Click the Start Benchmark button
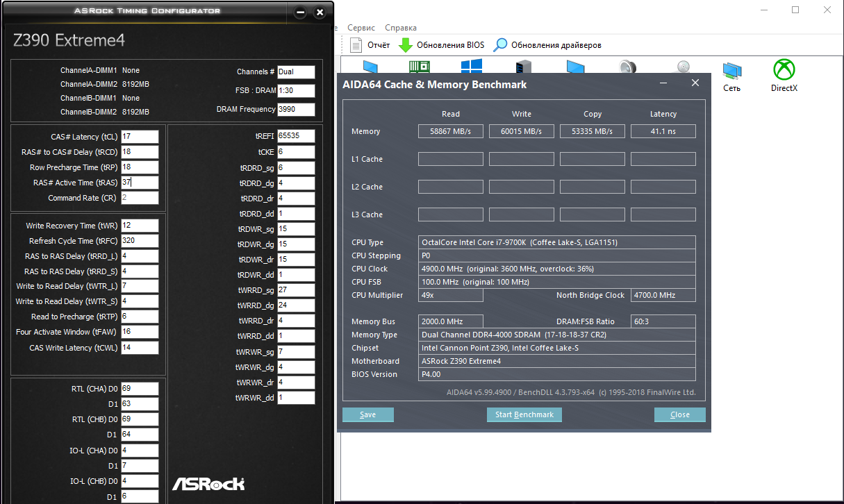The width and height of the screenshot is (844, 504). tap(524, 414)
